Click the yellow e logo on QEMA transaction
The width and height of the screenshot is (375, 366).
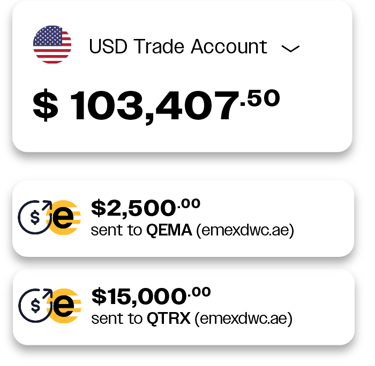pyautogui.click(x=65, y=218)
